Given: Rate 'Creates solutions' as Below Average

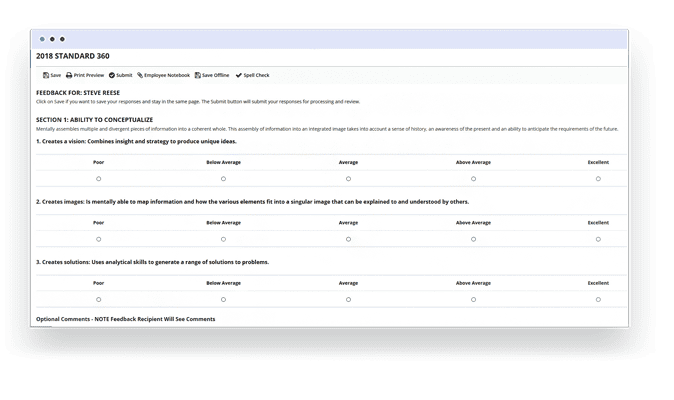Looking at the screenshot, I should pyautogui.click(x=224, y=299).
